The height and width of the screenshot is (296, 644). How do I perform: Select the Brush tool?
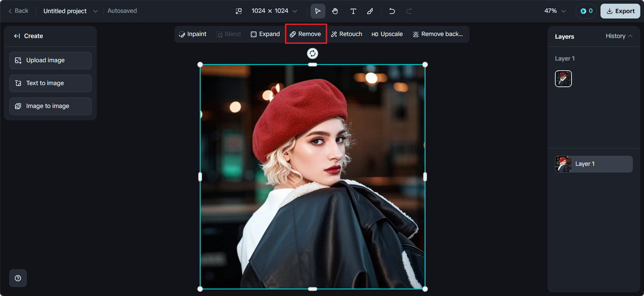[x=370, y=11]
